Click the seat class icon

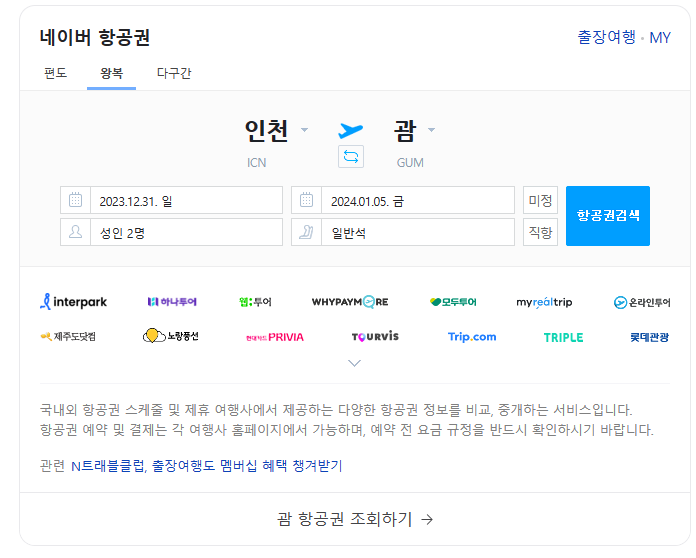coord(306,232)
